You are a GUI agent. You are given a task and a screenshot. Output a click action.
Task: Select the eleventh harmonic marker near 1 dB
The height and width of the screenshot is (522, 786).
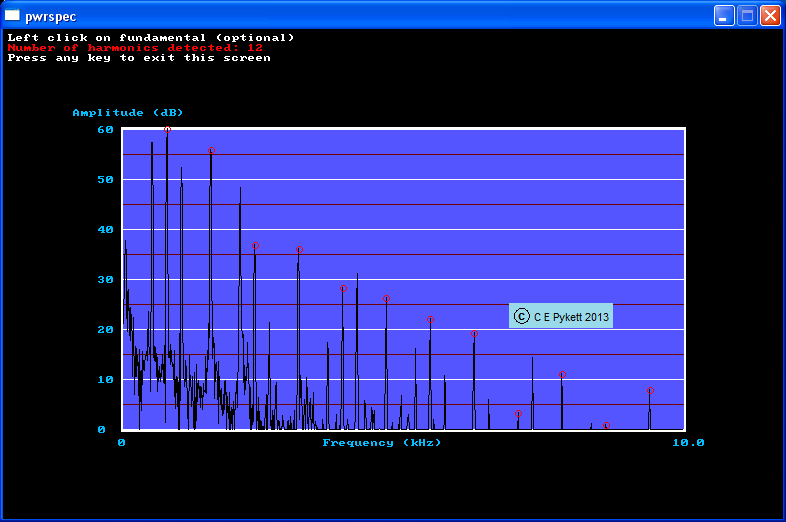coord(606,426)
